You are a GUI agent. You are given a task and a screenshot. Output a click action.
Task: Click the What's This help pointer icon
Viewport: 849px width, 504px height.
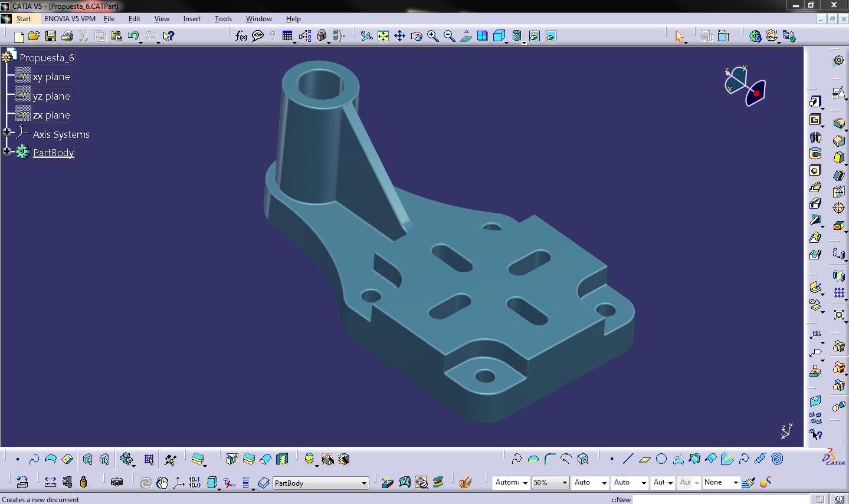(x=169, y=37)
